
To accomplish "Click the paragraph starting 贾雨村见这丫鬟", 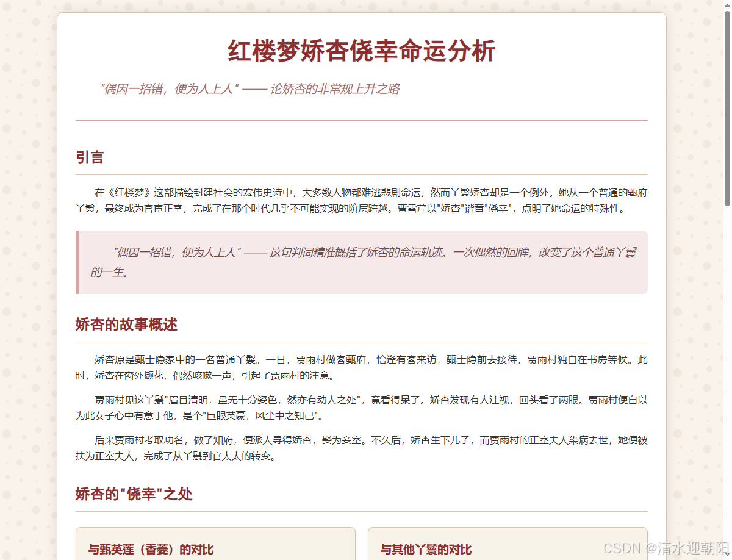I will pyautogui.click(x=361, y=408).
